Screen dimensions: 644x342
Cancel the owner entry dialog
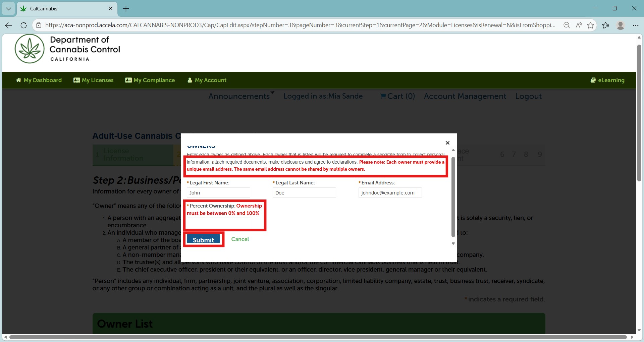point(240,239)
